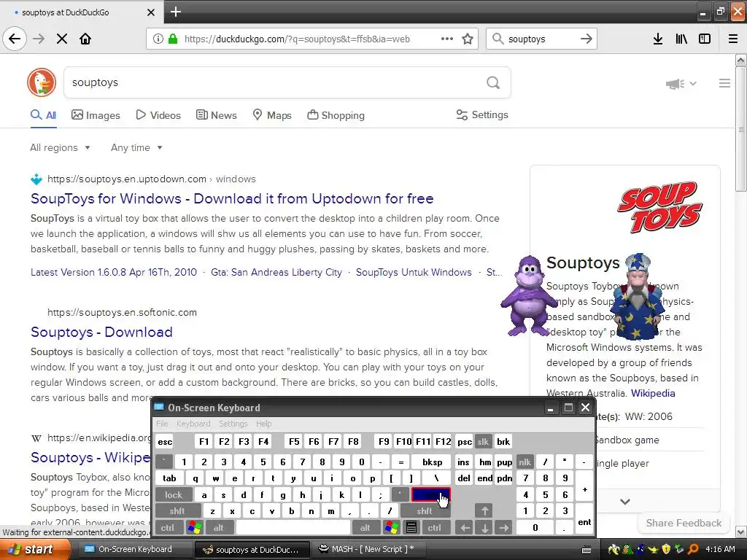Open DuckDuckGo Settings
The image size is (747, 560).
point(482,114)
